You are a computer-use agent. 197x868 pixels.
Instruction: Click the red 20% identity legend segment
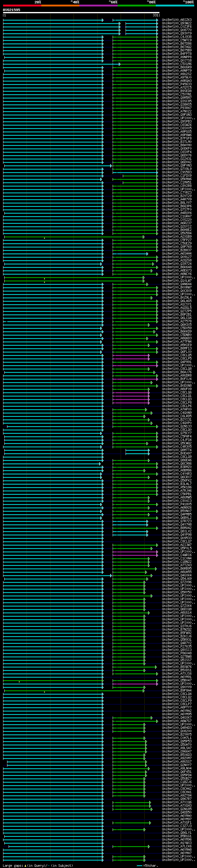click(22, 6)
